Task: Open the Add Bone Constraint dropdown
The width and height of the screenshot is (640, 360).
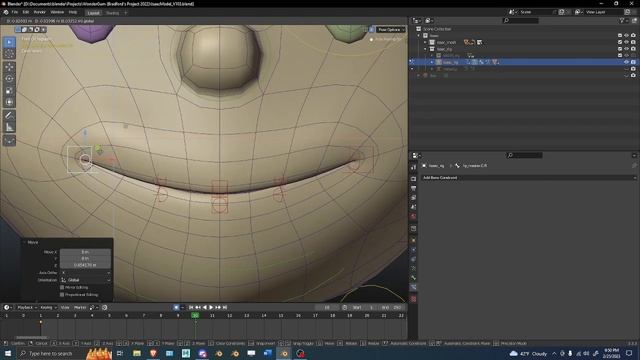Action: point(529,178)
